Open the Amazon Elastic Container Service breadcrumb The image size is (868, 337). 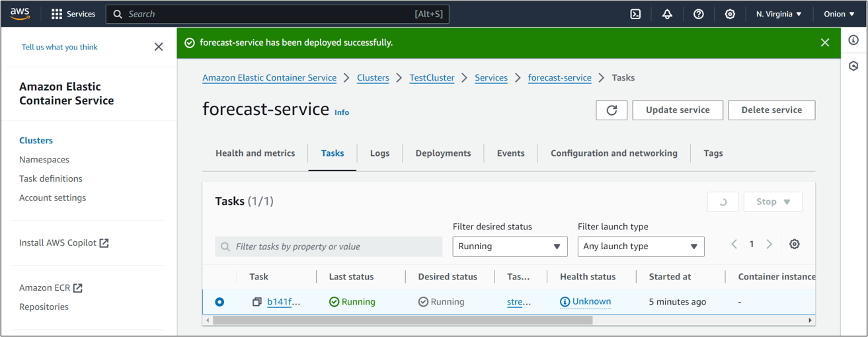click(x=269, y=78)
